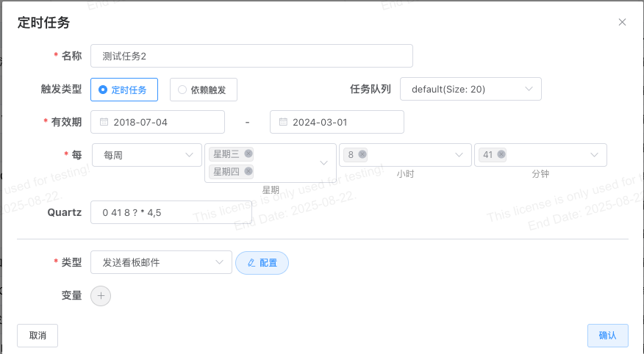The height and width of the screenshot is (354, 644).
Task: Select the 定时任务 trigger type radio
Action: pos(124,90)
